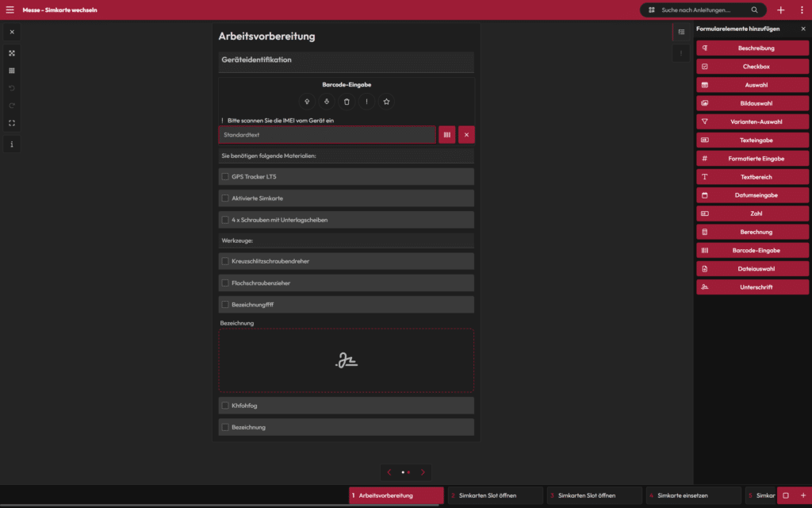Click the trash icon under Barcode-Eingabe
Screen dimensions: 812x508
347,102
